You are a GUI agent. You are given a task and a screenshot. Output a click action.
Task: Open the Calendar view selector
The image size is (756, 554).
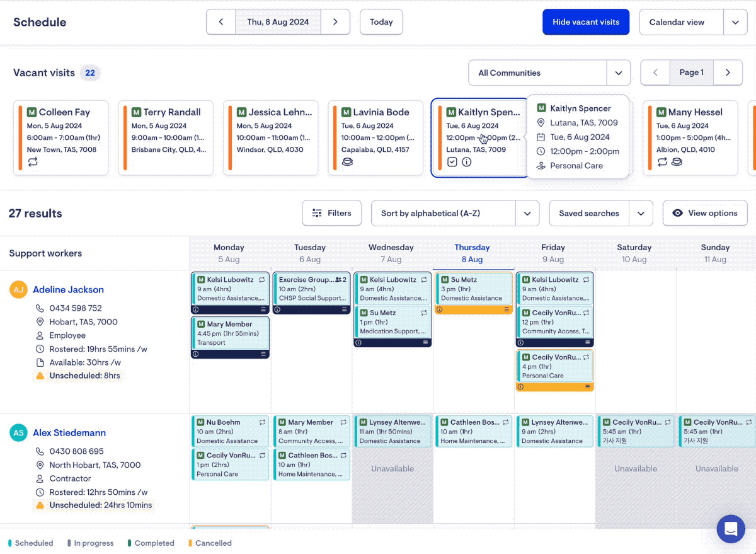(735, 22)
